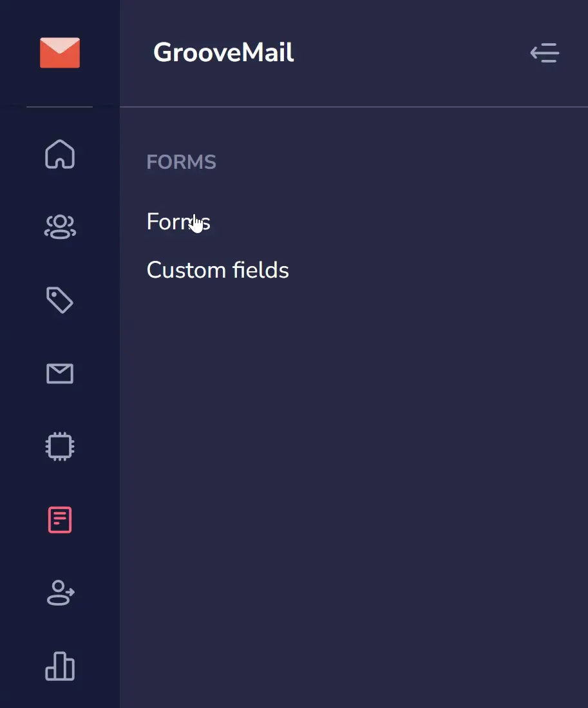The height and width of the screenshot is (708, 588).
Task: Open the bar chart Analytics icon
Action: click(x=60, y=666)
